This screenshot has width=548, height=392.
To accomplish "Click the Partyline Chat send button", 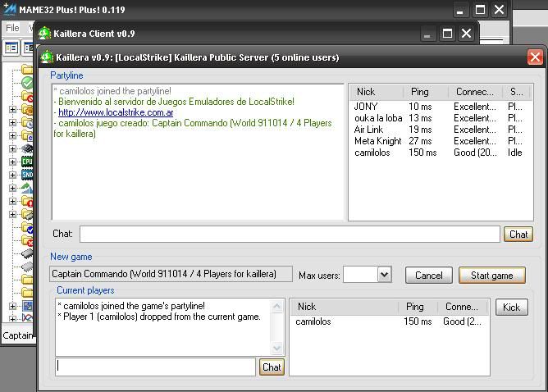I will point(518,234).
